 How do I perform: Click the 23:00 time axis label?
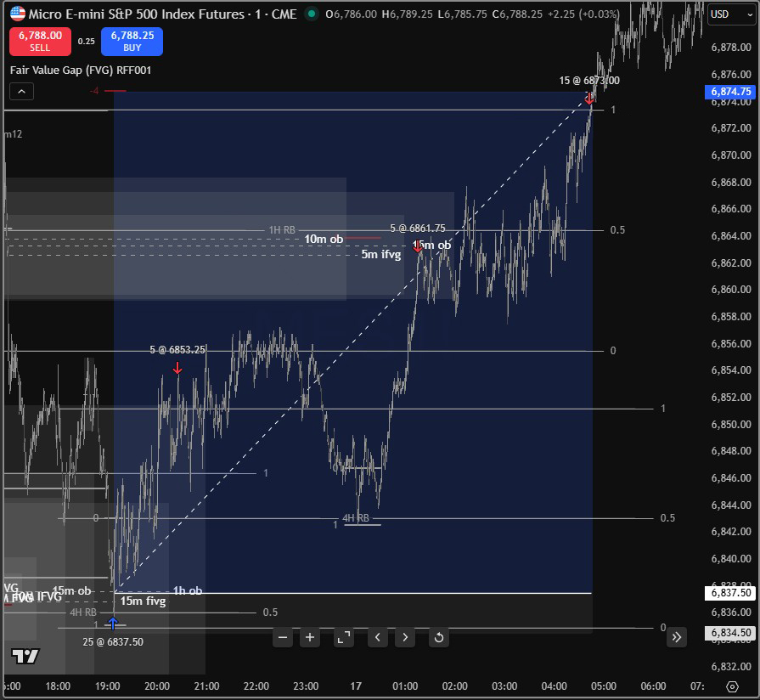tap(306, 686)
